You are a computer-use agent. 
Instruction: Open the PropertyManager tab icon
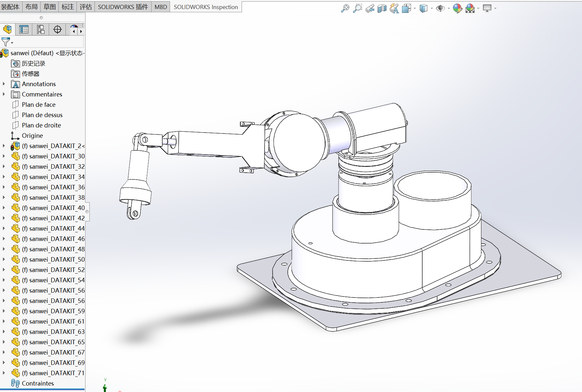[24, 30]
